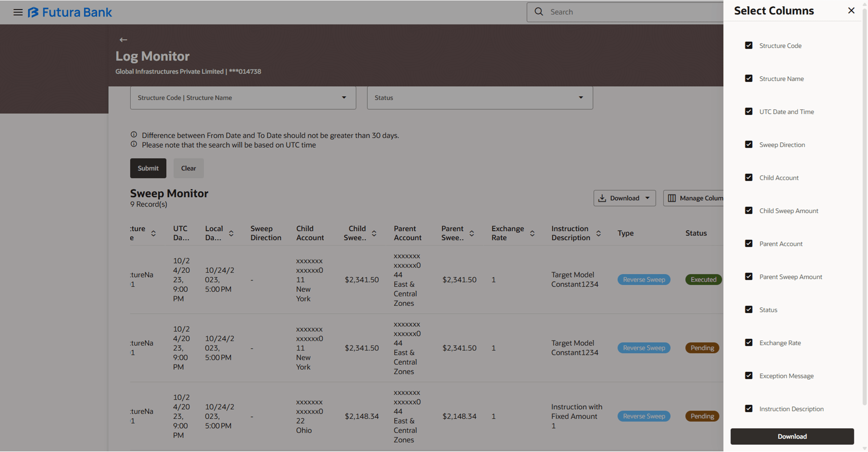Image resolution: width=868 pixels, height=452 pixels.
Task: Toggle the Exception Message checkbox
Action: [749, 376]
